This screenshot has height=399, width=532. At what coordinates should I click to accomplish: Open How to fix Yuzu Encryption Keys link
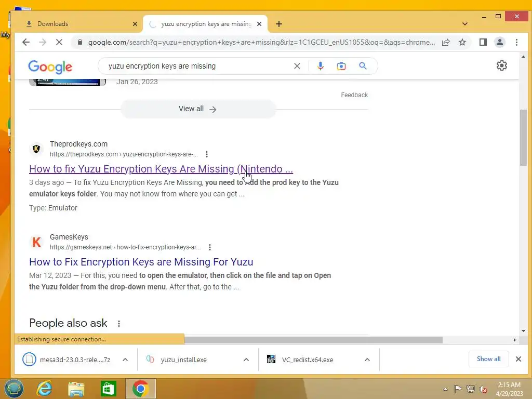pos(161,169)
